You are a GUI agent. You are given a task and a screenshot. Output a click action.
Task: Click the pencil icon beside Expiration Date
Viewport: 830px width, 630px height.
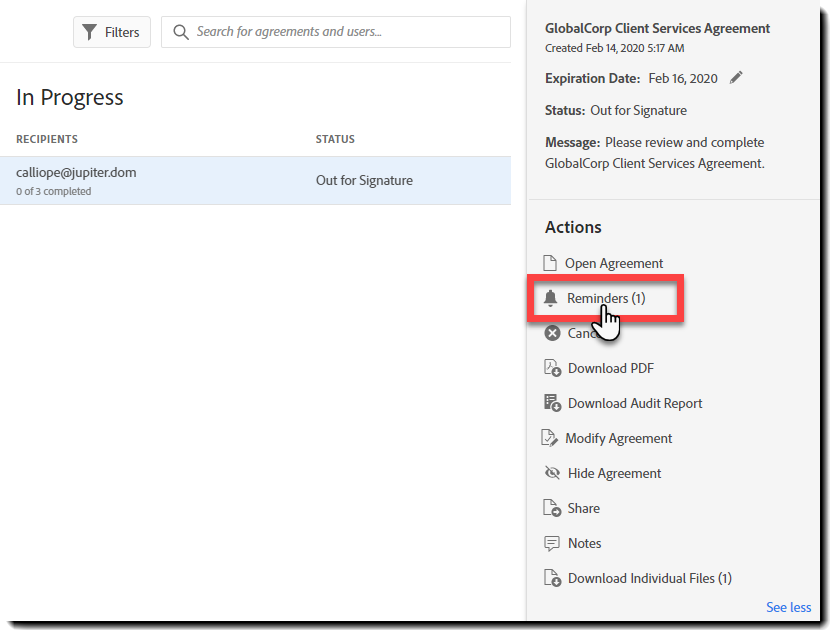click(737, 78)
